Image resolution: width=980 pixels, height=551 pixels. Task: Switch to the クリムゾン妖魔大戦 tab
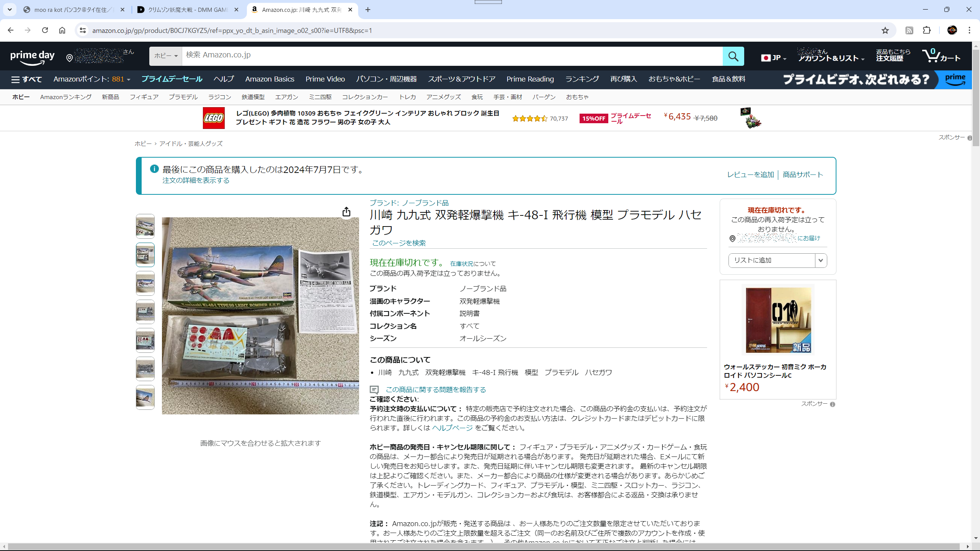click(188, 10)
